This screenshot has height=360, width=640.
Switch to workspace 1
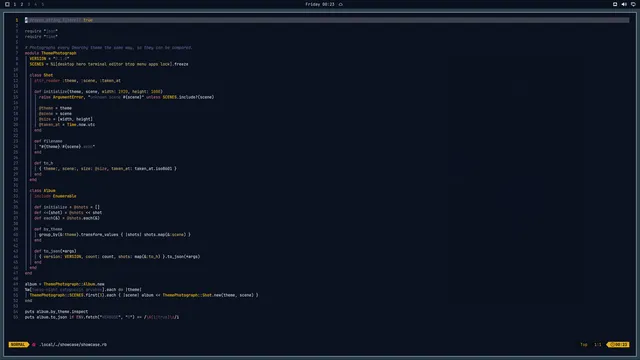(x=15, y=4)
